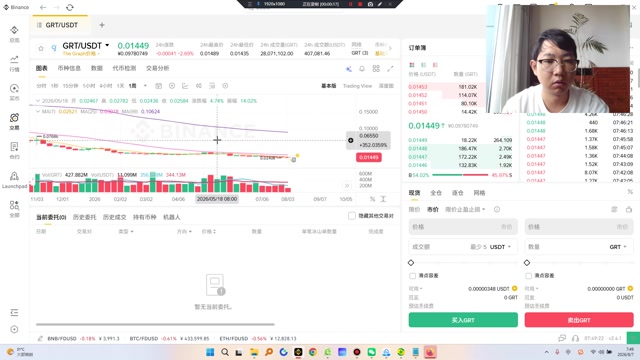
Task: Switch chart to 基本版 mode
Action: 329,86
